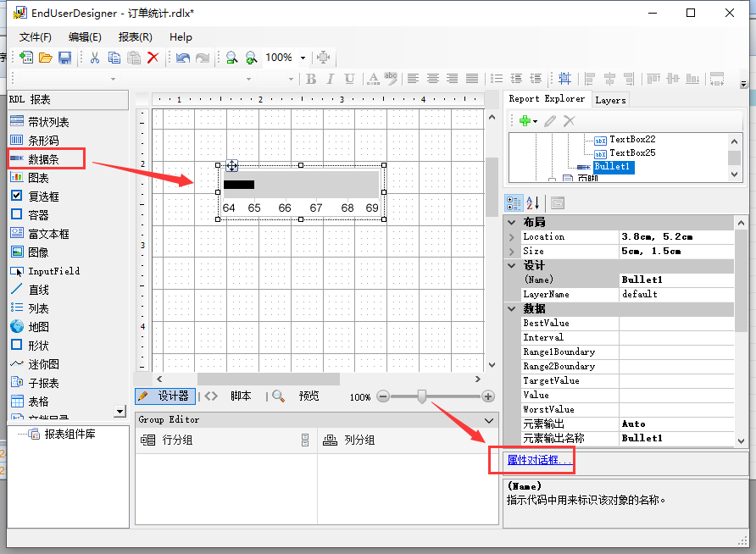Open the 文件(F) menu
Image resolution: width=756 pixels, height=554 pixels.
tap(36, 37)
